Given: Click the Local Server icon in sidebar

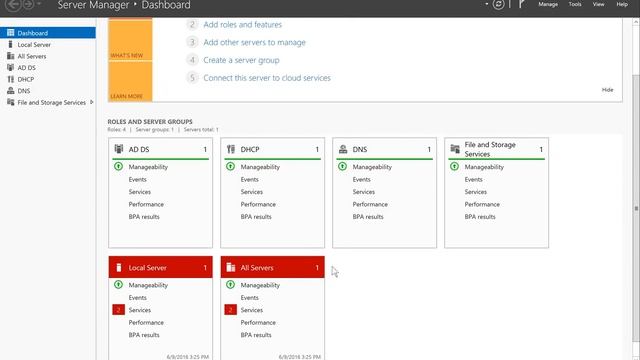Looking at the screenshot, I should 11,44.
